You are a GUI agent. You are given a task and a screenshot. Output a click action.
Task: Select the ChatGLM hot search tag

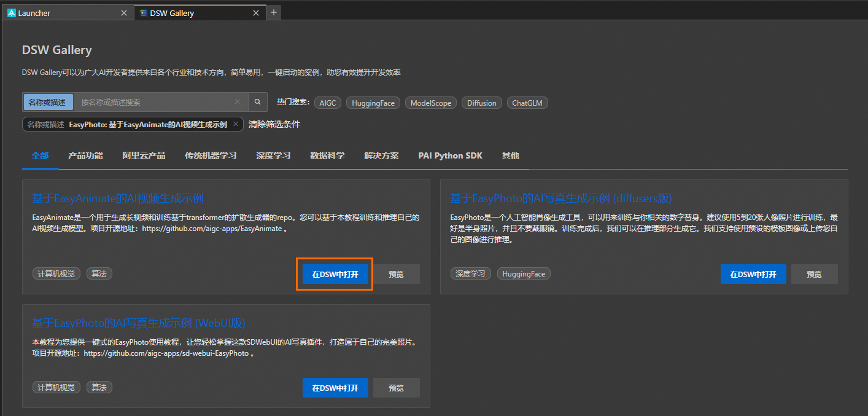527,103
